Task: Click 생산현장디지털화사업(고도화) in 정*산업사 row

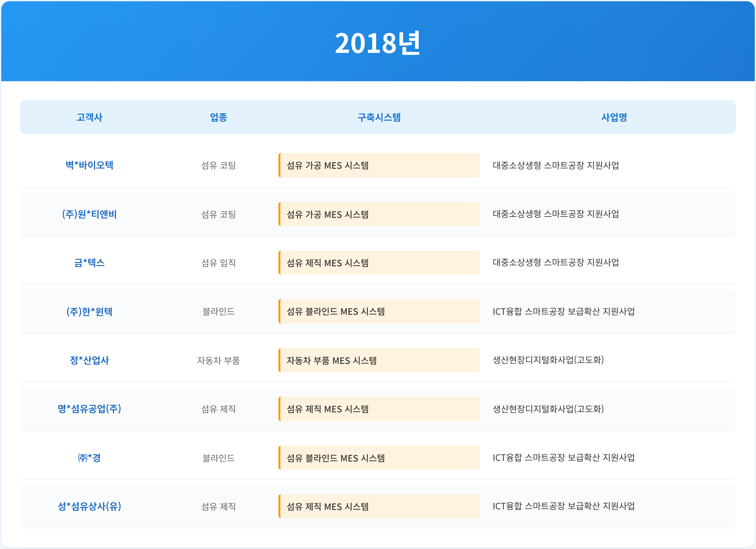Action: 548,360
